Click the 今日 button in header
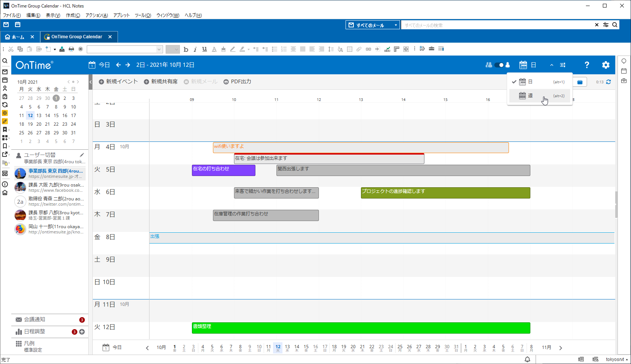631x364 pixels. 100,65
